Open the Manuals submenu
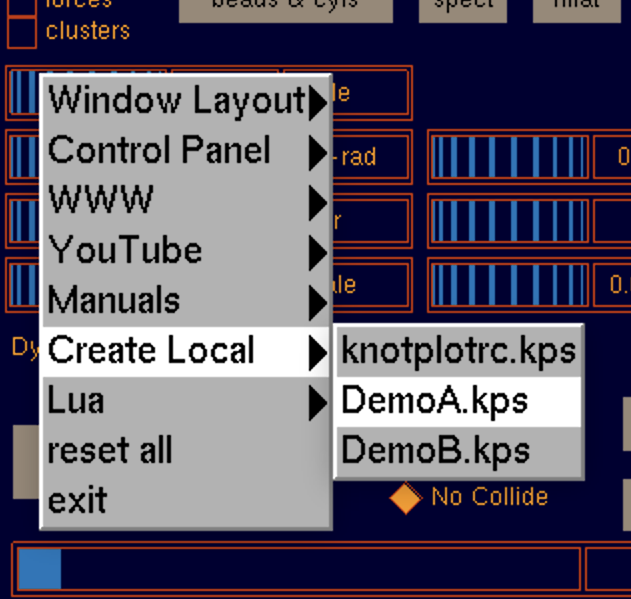The height and width of the screenshot is (599, 631). 187,302
